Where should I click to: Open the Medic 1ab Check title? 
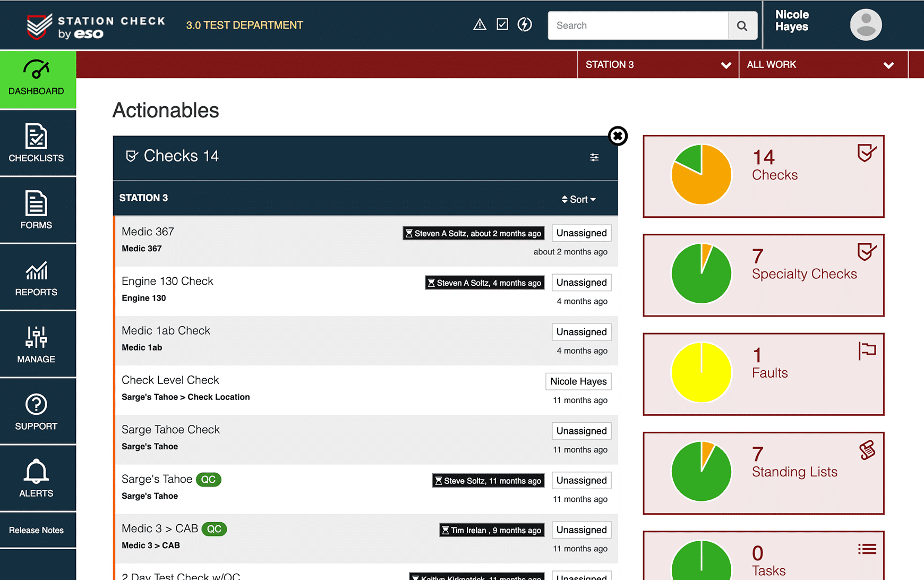point(166,330)
